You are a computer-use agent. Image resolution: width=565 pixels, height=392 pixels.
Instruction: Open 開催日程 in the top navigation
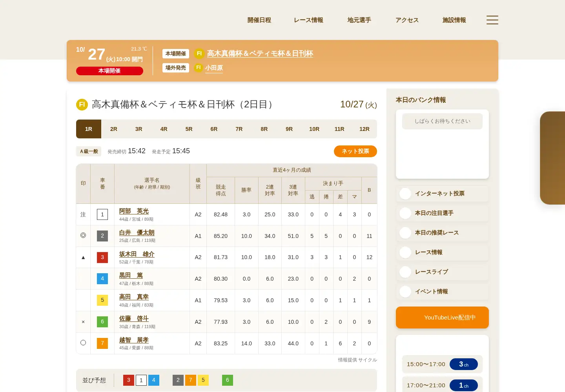[x=259, y=20]
